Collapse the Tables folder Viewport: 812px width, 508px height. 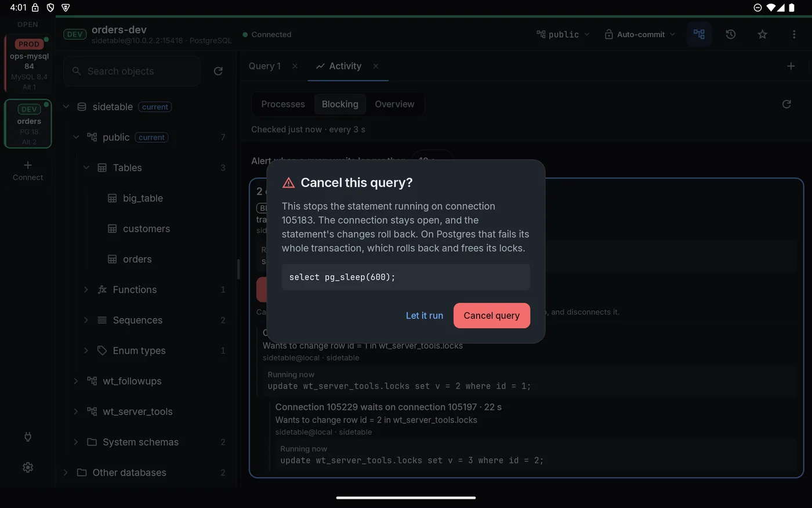point(86,168)
